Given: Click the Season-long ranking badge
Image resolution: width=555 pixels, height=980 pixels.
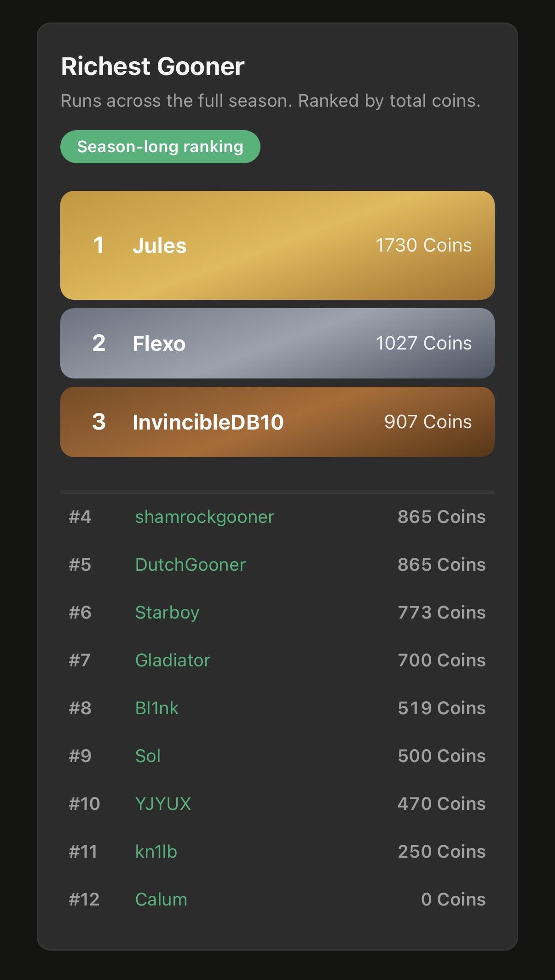Looking at the screenshot, I should (160, 147).
